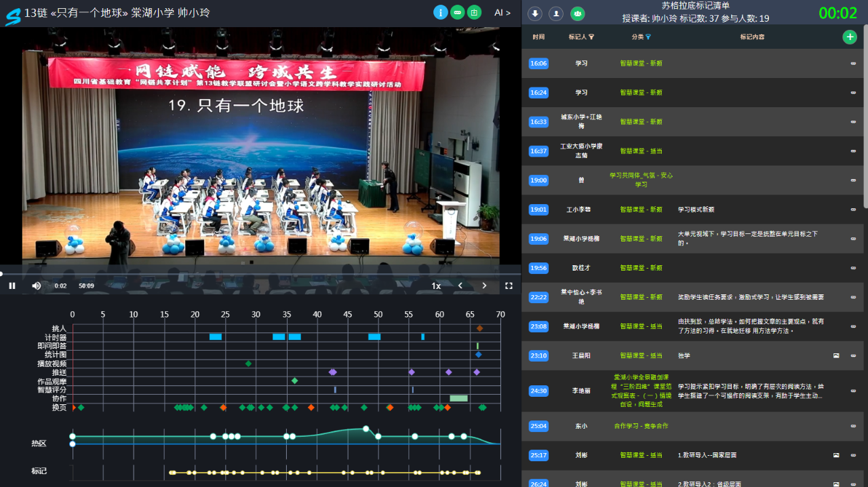Click the video progress bar
The width and height of the screenshot is (868, 487).
251,274
